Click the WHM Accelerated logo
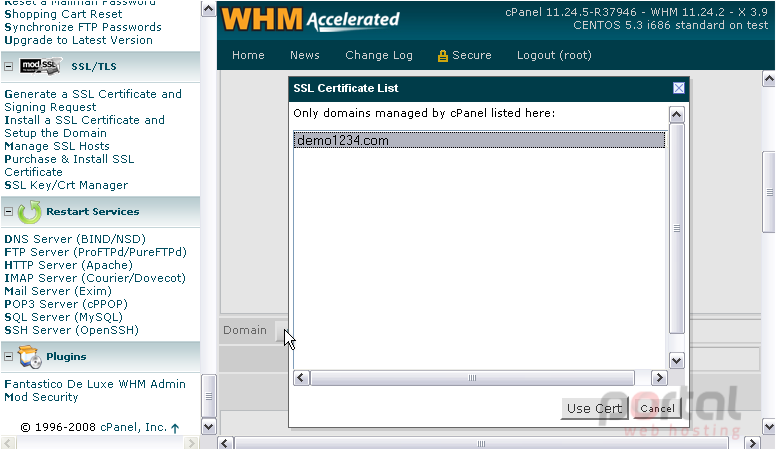This screenshot has width=776, height=450. click(x=310, y=20)
